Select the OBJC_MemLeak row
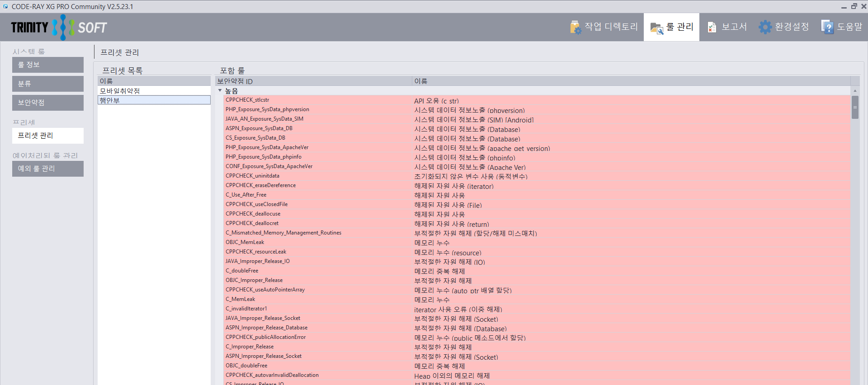Viewport: 868px width, 385px height. coord(537,243)
